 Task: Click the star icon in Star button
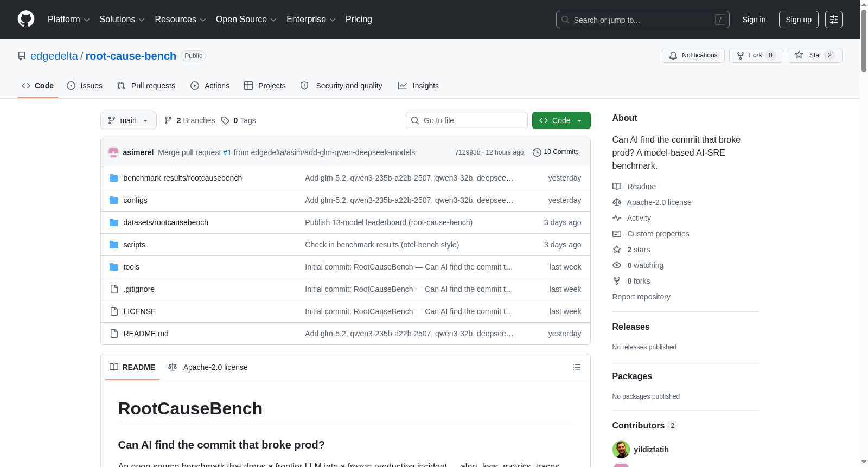(799, 55)
